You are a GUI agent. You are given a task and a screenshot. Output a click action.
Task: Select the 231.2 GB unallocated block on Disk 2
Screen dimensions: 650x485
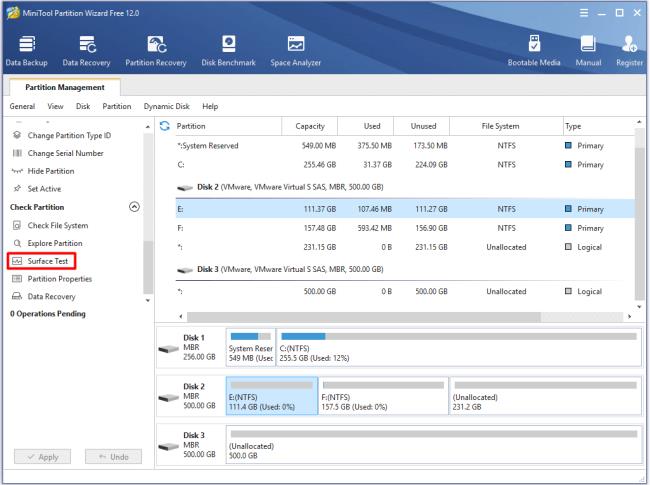[545, 396]
